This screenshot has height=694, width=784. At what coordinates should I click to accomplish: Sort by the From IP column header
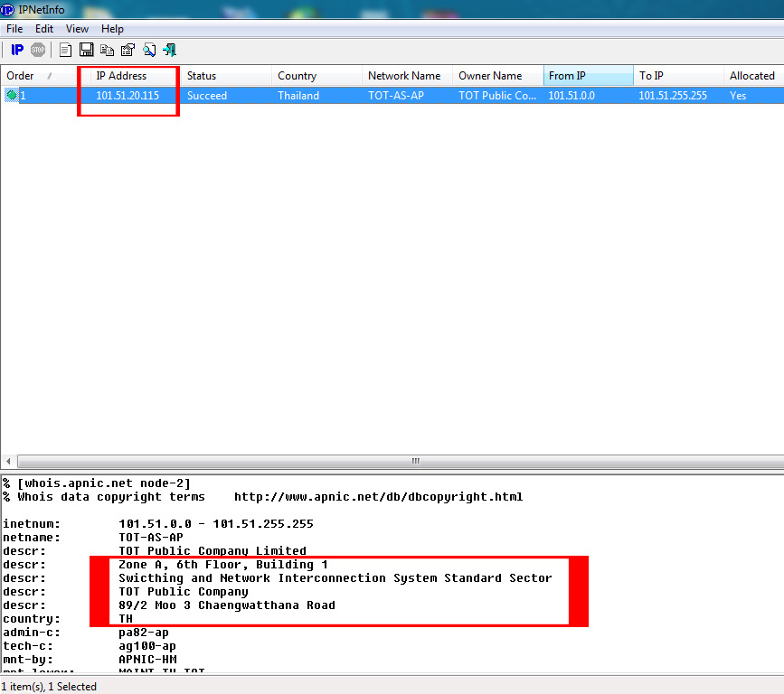[589, 76]
